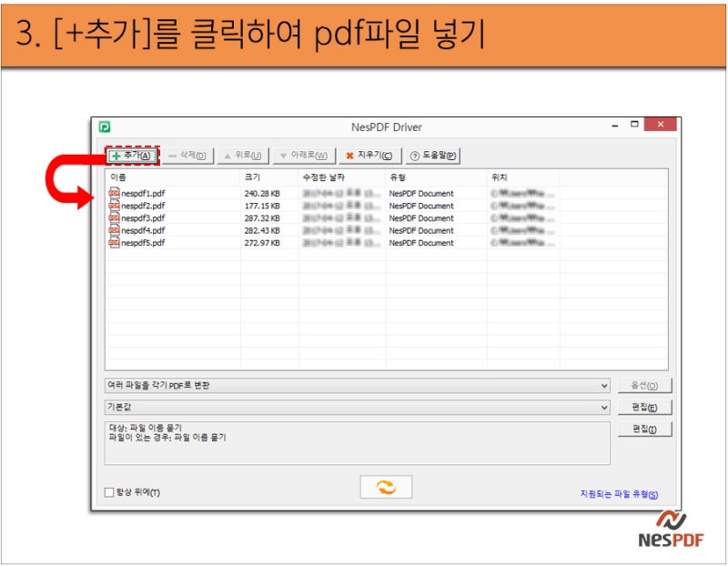Click the orange convert arrows button

pos(386,487)
